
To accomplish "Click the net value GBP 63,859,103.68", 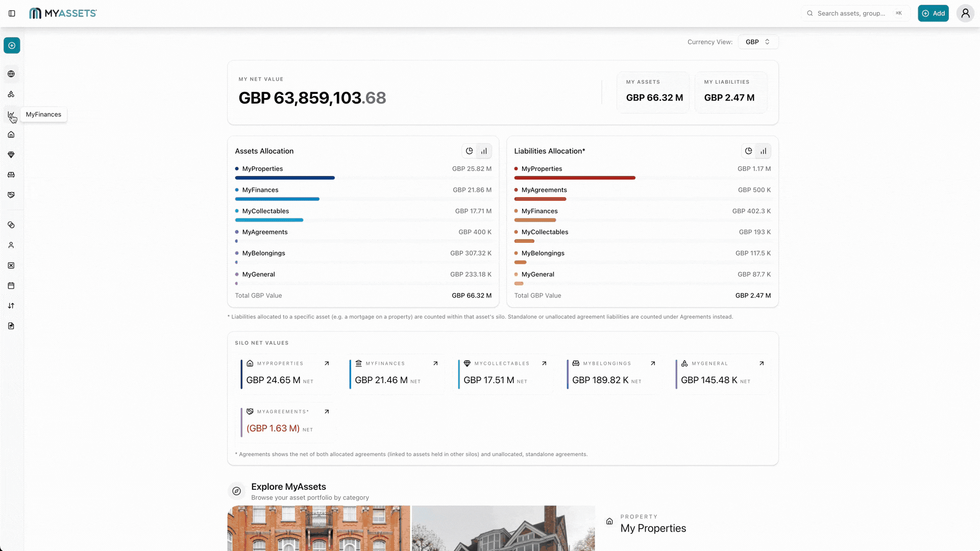I will (312, 98).
